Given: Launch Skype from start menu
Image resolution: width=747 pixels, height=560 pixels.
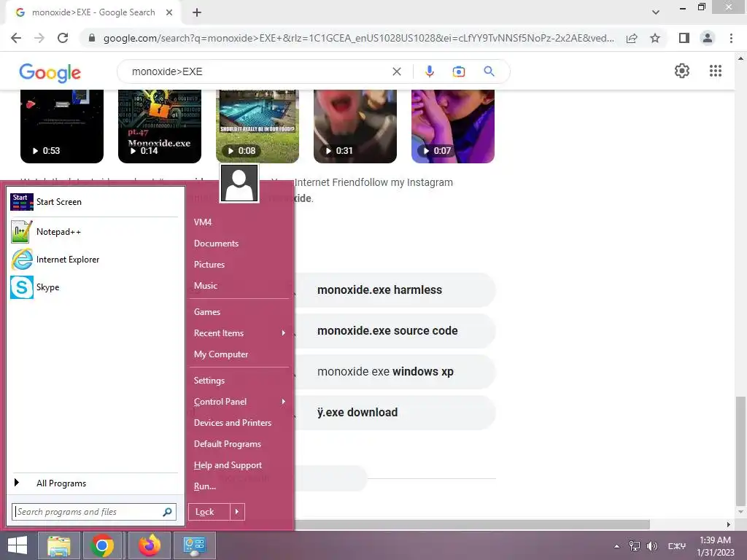Looking at the screenshot, I should pyautogui.click(x=94, y=287).
